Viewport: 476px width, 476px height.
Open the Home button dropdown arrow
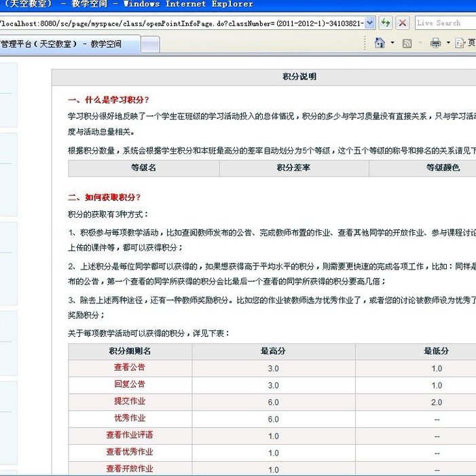392,43
